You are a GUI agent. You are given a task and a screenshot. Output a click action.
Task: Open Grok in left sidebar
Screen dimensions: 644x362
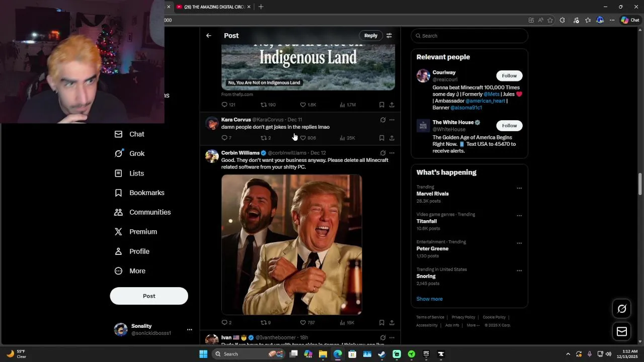pos(129,154)
